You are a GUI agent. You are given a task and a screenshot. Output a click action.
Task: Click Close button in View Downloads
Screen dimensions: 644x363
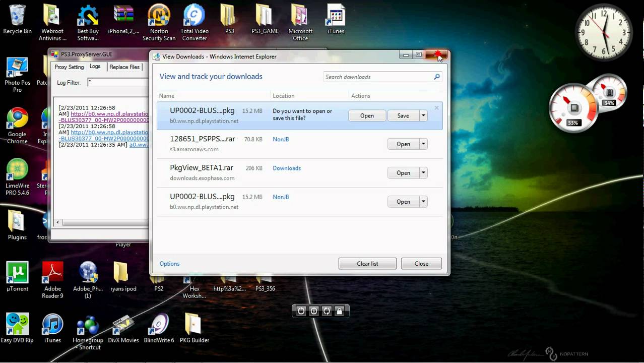coord(421,264)
